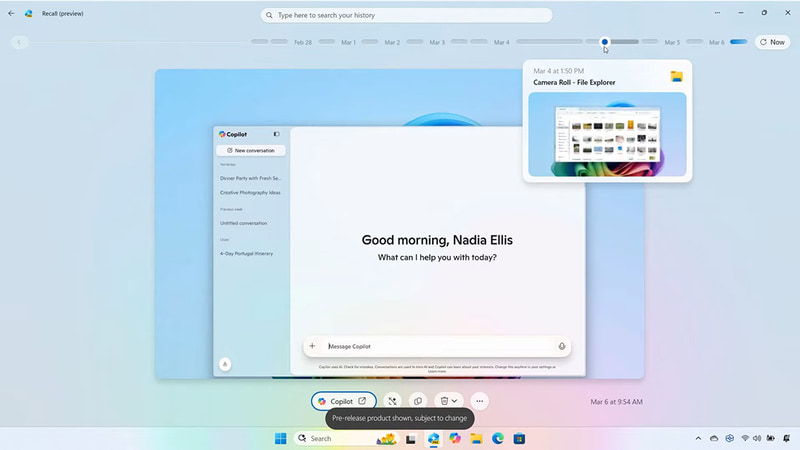
Task: Click the Mar 6 timeline date label
Action: coord(716,42)
